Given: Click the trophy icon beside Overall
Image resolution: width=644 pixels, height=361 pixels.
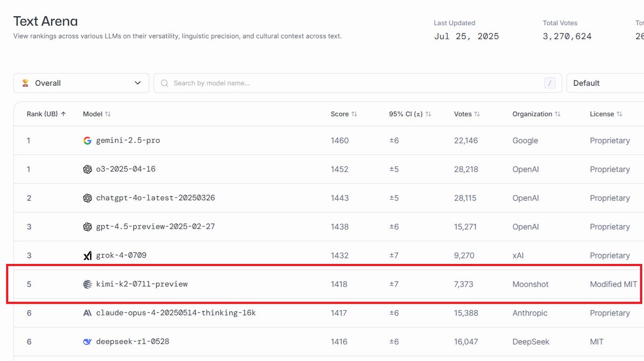Looking at the screenshot, I should pos(25,83).
